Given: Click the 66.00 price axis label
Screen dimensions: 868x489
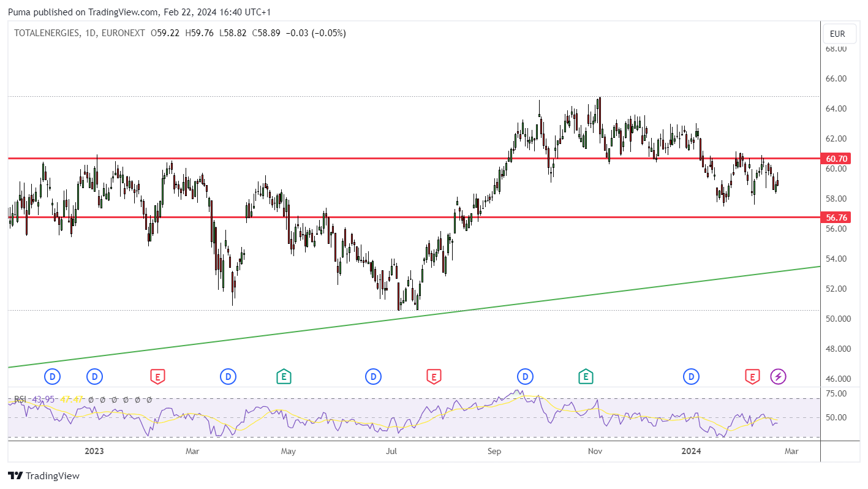Looking at the screenshot, I should pos(836,79).
